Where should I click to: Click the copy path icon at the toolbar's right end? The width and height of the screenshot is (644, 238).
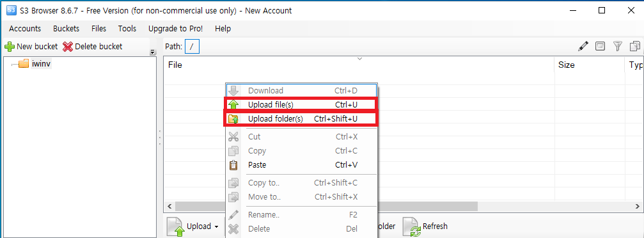coord(636,46)
